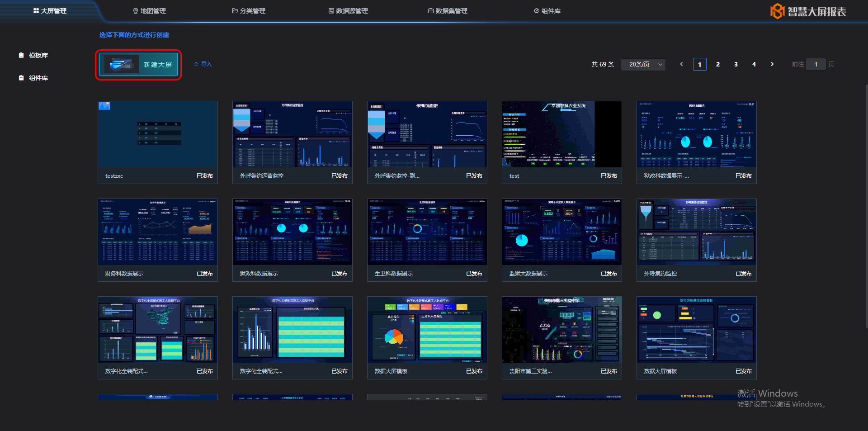
Task: Click the 组件库 tab icon in top bar
Action: point(537,11)
